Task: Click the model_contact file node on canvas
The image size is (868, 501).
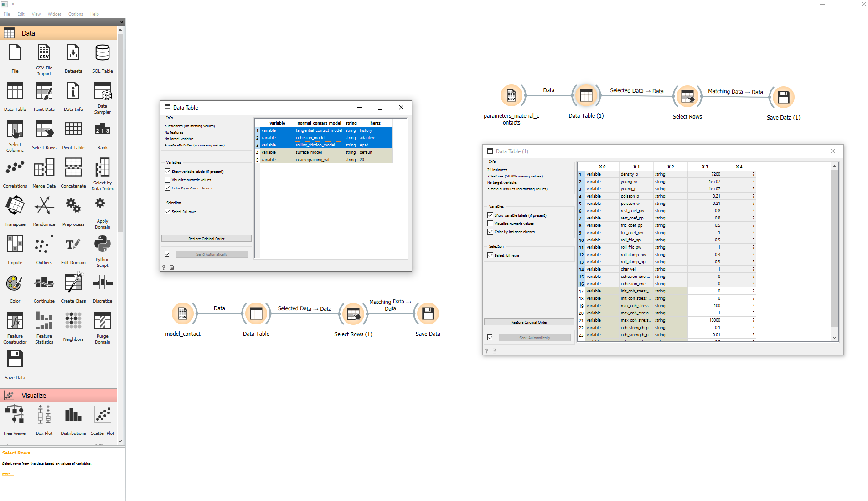Action: pos(183,313)
